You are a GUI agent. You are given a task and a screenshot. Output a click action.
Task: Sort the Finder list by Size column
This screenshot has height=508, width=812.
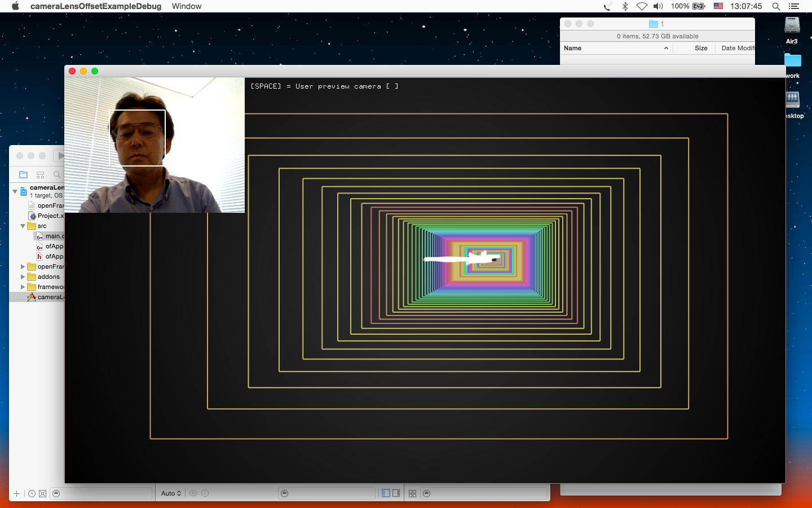click(701, 48)
